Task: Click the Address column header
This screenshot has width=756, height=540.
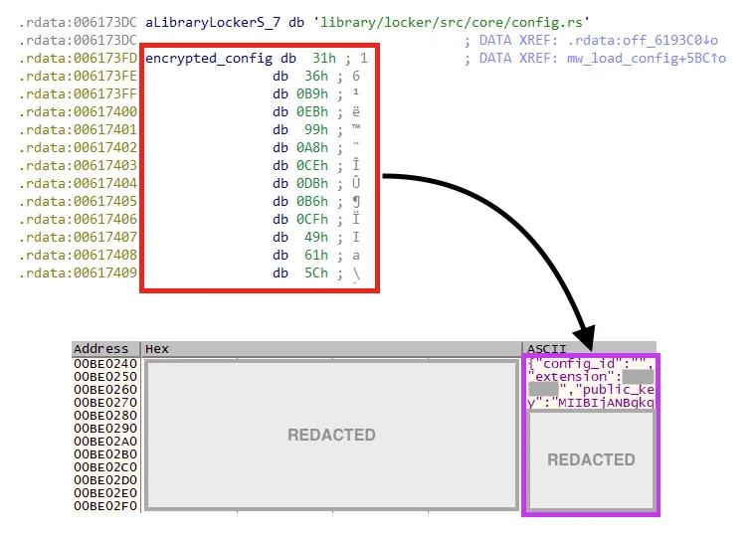Action: 105,349
